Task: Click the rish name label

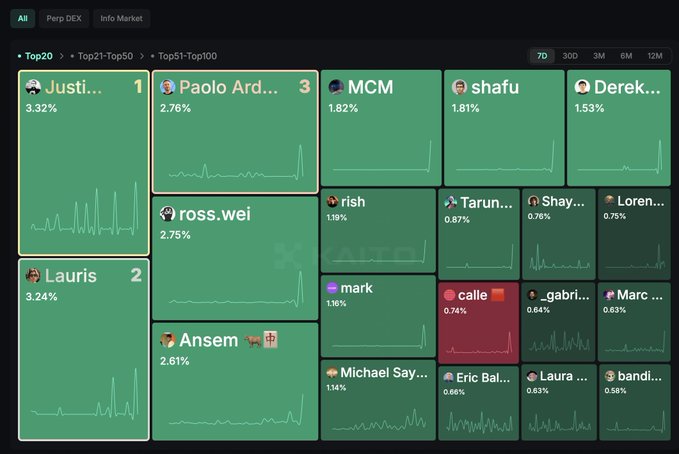Action: [353, 202]
